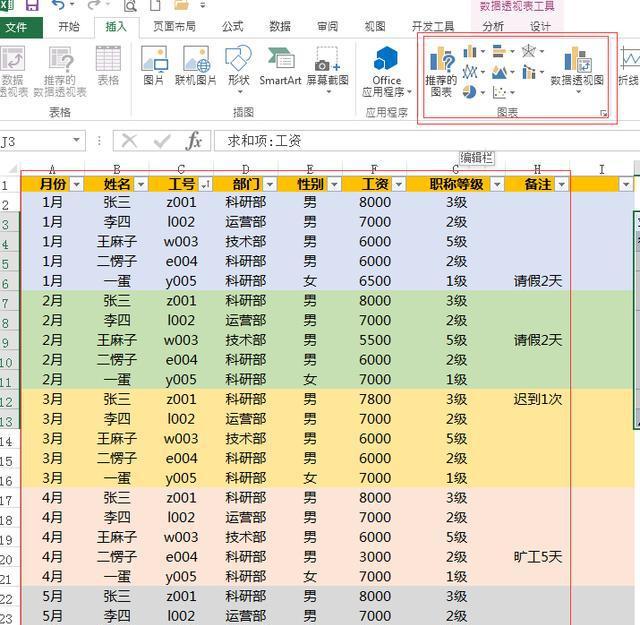640x625 pixels.
Task: Click the Redo arrow icon
Action: (x=94, y=5)
